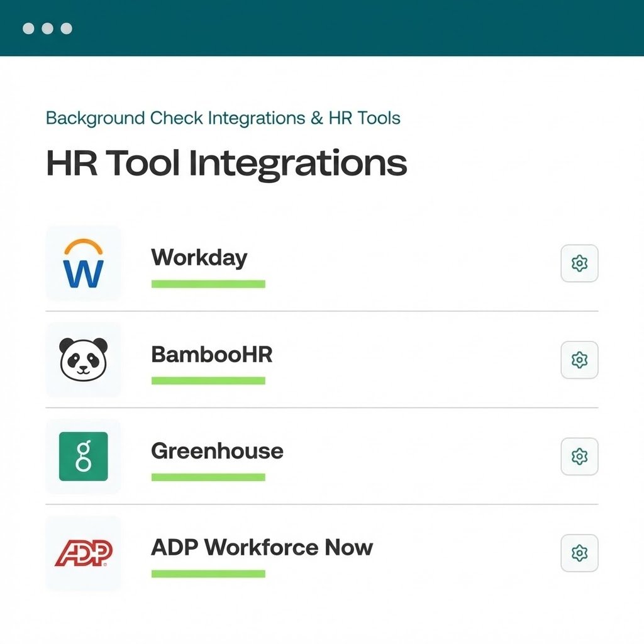Click the ADP Workforce Now title
The width and height of the screenshot is (644, 644).
(x=262, y=547)
